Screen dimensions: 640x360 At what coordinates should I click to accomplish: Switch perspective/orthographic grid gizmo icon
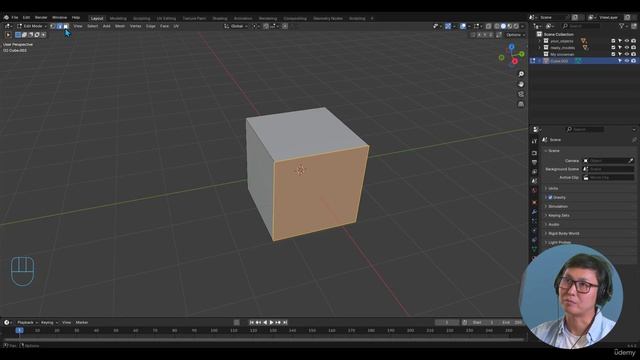tap(521, 104)
